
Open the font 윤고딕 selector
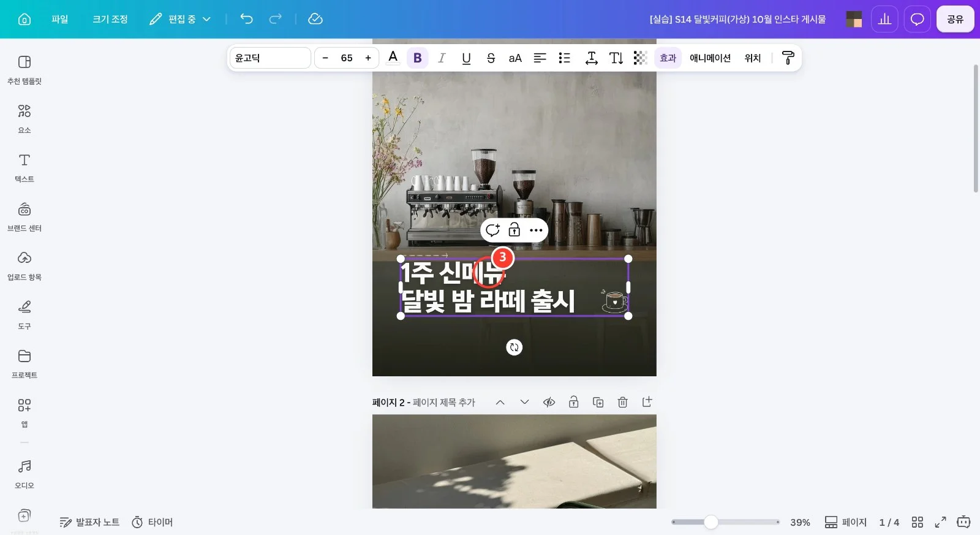(x=270, y=58)
